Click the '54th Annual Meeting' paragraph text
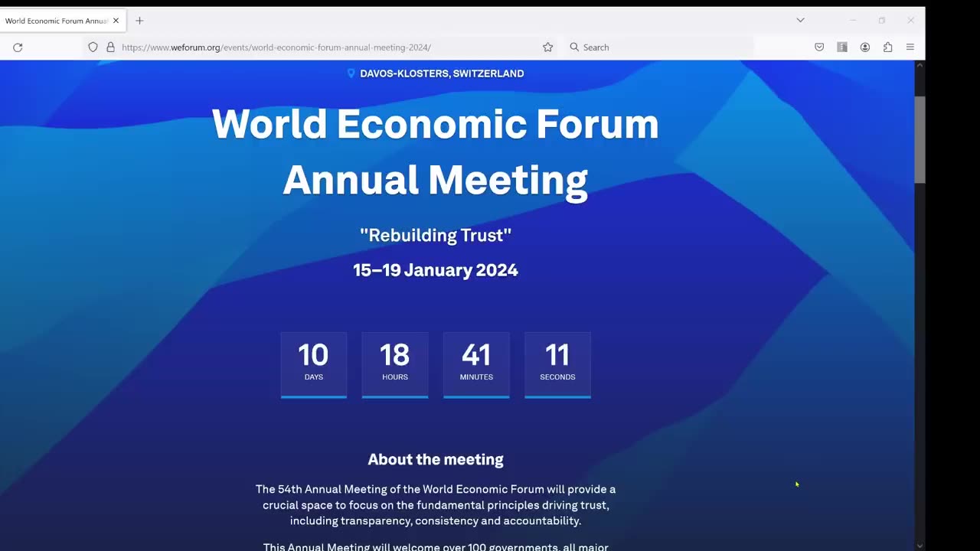Screen dimensions: 980x551 [x=436, y=505]
